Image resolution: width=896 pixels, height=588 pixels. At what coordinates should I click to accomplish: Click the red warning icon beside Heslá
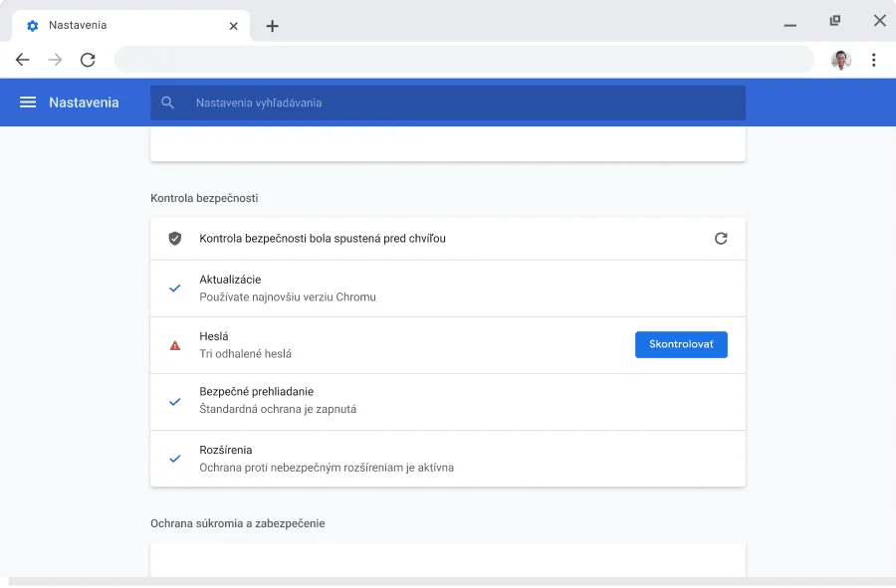point(175,345)
